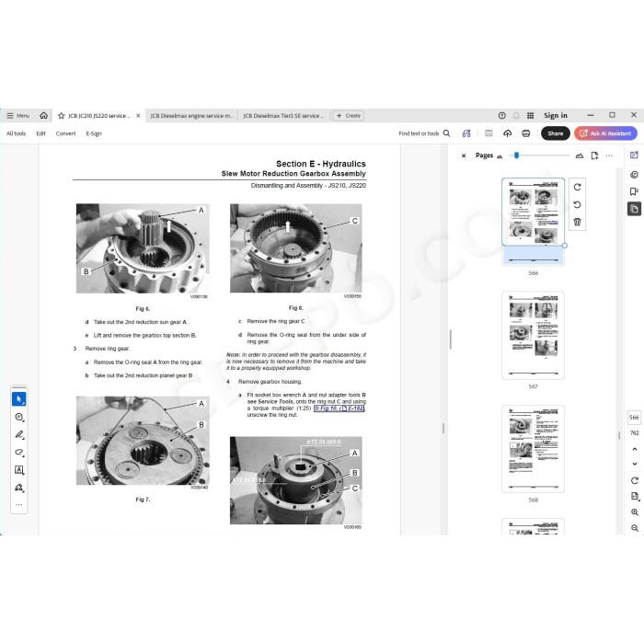Open the hamburger Menu
The height and width of the screenshot is (644, 644).
[18, 116]
